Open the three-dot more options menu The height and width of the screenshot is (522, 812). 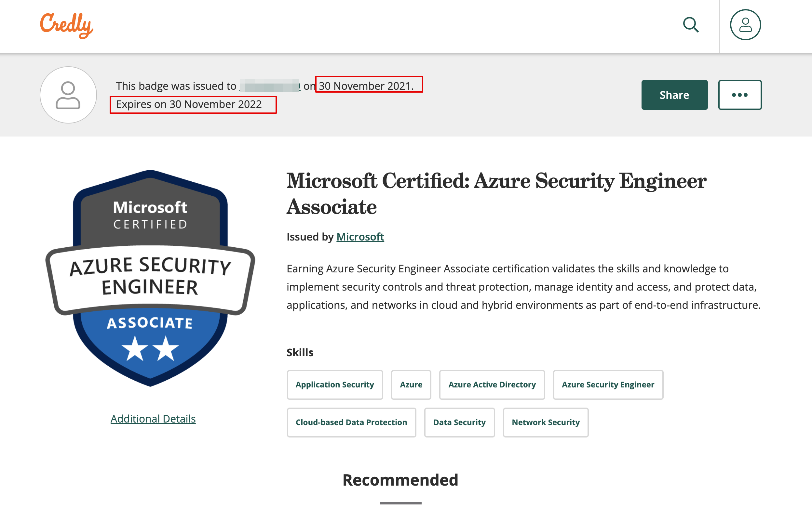coord(739,95)
